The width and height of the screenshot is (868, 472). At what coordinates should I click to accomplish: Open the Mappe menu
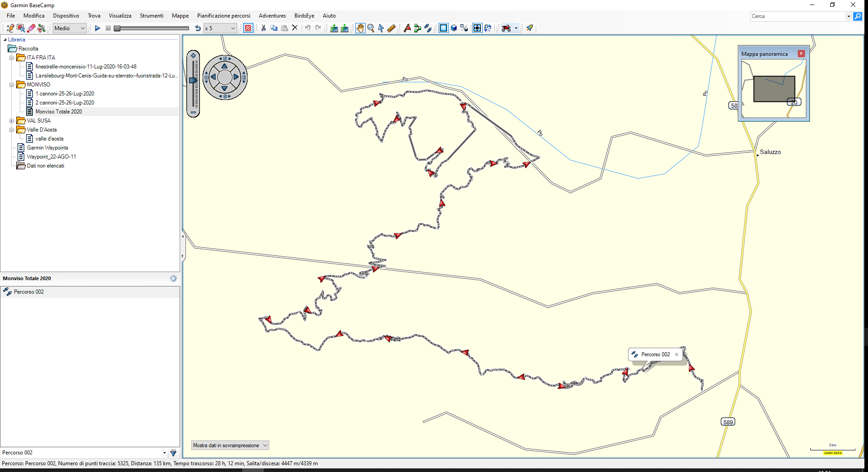(180, 16)
